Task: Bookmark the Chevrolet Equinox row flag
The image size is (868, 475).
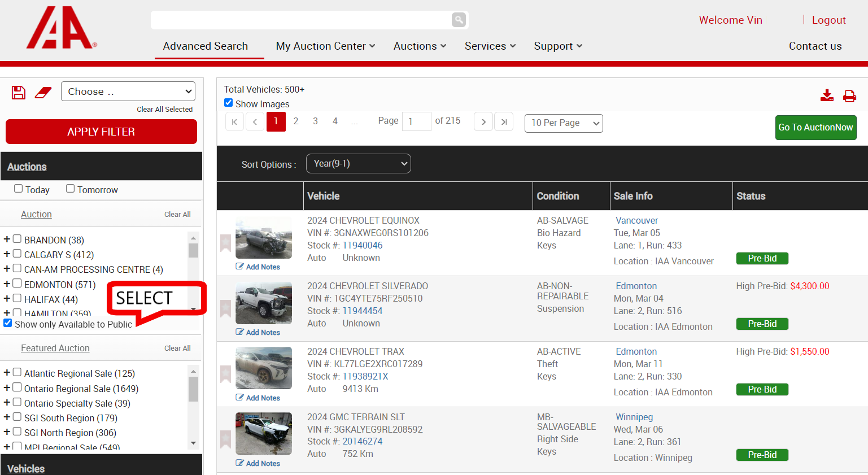Action: [x=225, y=243]
